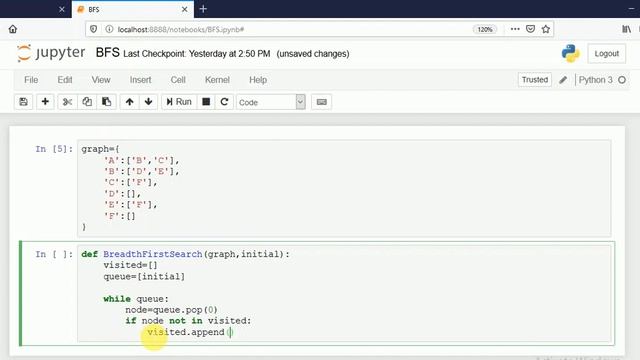Open the Cell menu
This screenshot has width=640, height=360.
coord(178,80)
